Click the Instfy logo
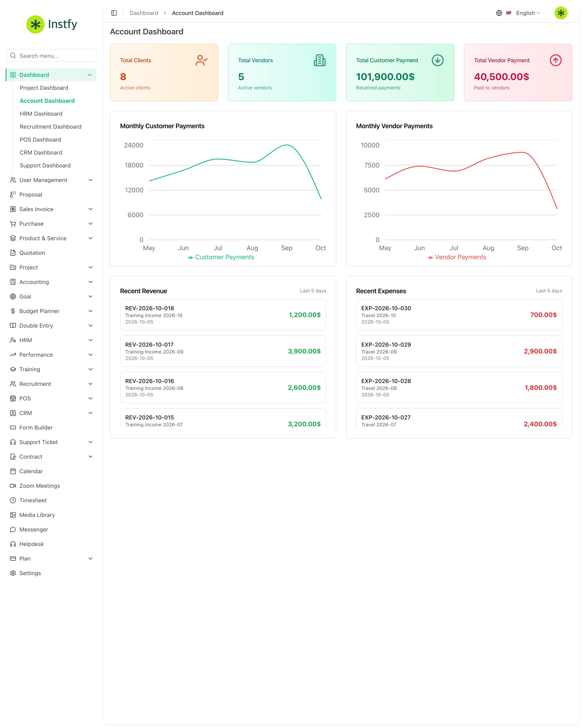582x728 pixels. (52, 24)
